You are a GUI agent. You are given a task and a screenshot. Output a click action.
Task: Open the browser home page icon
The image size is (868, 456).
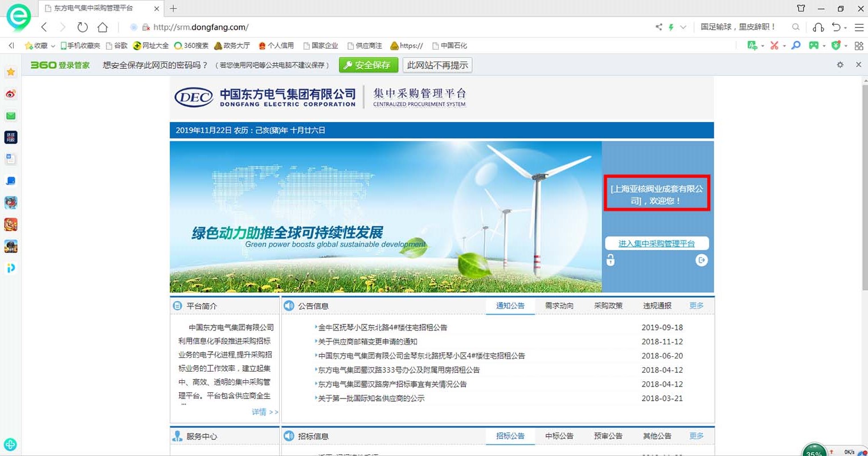coord(103,27)
